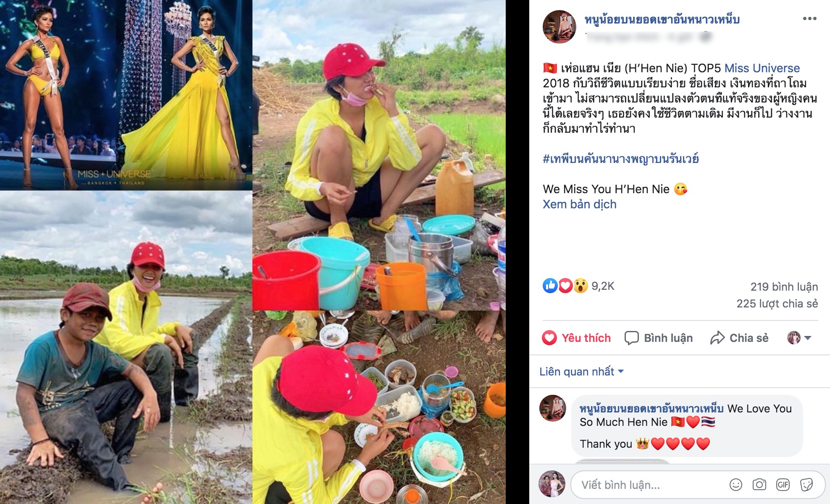Screen dimensions: 830x504
Task: Open the post author's profile picture
Action: pyautogui.click(x=559, y=27)
